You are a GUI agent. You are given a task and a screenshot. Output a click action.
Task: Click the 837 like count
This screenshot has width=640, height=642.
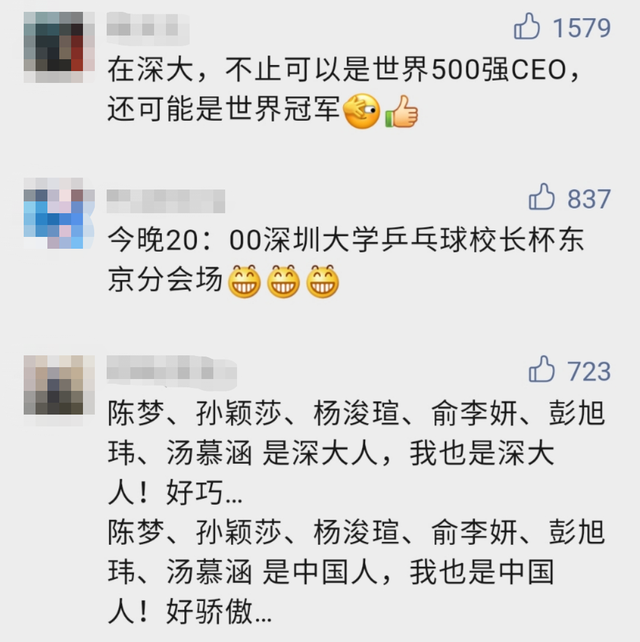click(589, 199)
